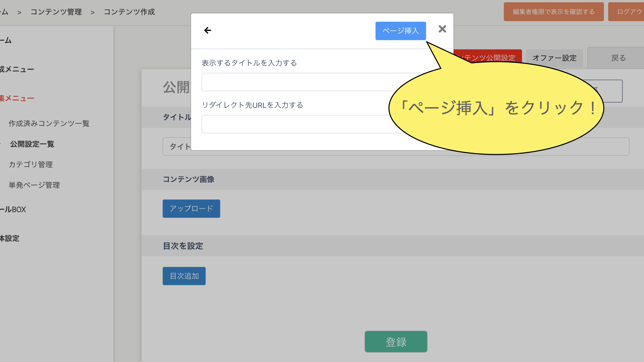Image resolution: width=644 pixels, height=362 pixels.
Task: Click the 戻る button
Action: pos(618,58)
